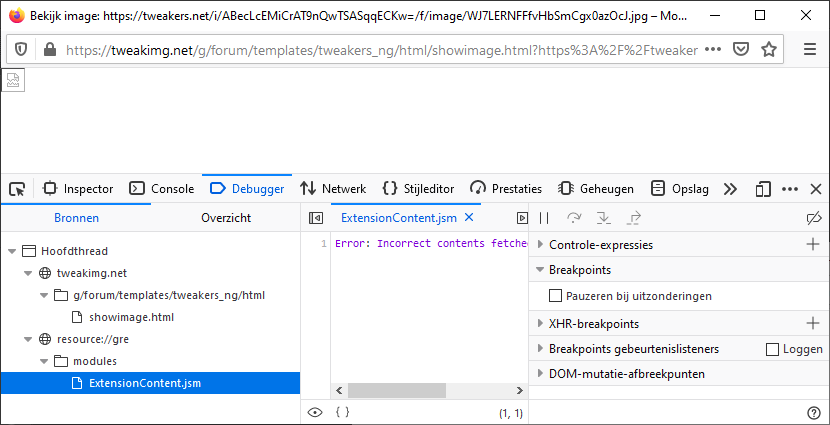Image resolution: width=830 pixels, height=425 pixels.
Task: Collapse the resource://gre tree node
Action: click(28, 339)
